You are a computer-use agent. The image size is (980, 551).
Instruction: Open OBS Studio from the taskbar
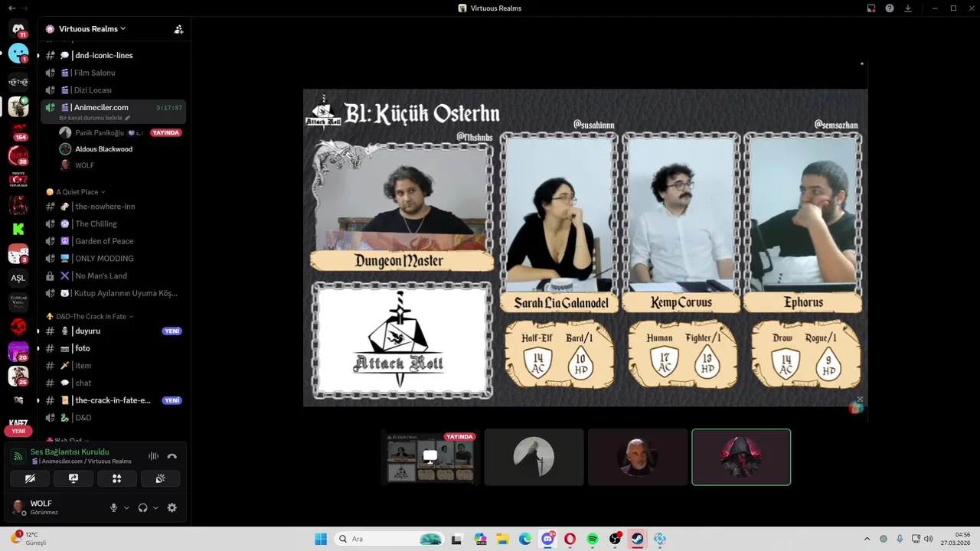[x=615, y=539]
